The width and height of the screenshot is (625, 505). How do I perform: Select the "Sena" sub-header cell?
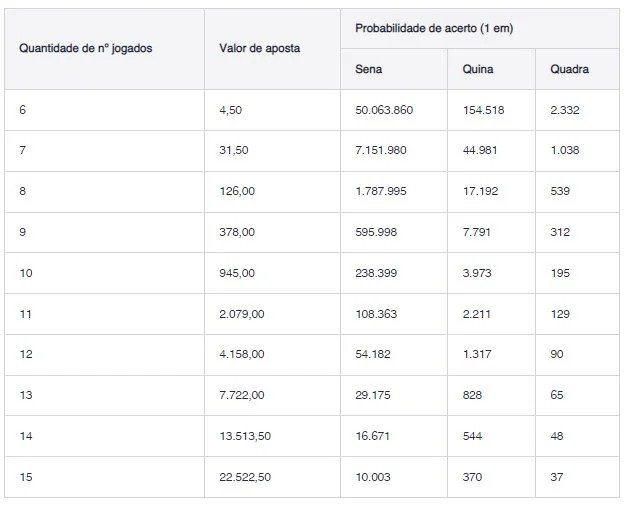tap(369, 70)
